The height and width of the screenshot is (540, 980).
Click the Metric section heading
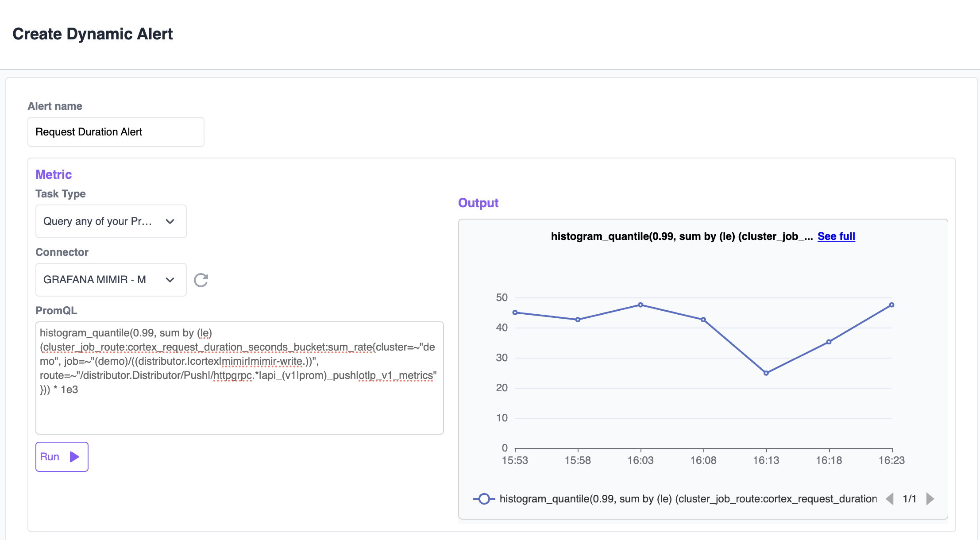click(x=54, y=174)
